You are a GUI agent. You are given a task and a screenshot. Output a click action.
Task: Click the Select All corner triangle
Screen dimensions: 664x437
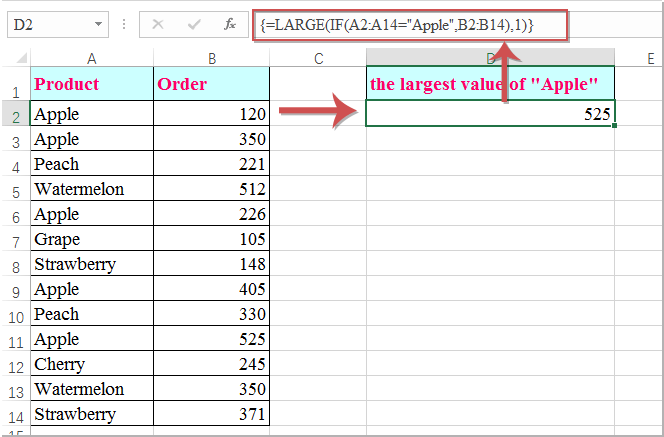tap(16, 59)
